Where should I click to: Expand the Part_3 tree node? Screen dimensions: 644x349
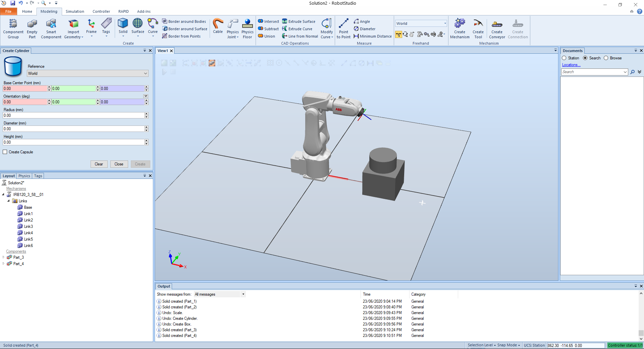pyautogui.click(x=4, y=257)
